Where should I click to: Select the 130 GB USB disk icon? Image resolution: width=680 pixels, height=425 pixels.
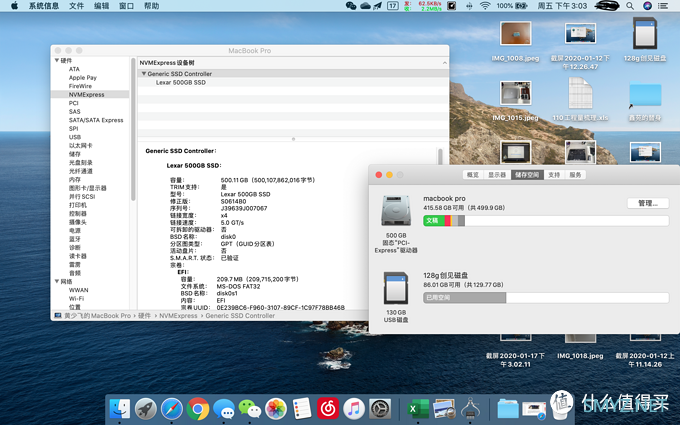pyautogui.click(x=396, y=288)
